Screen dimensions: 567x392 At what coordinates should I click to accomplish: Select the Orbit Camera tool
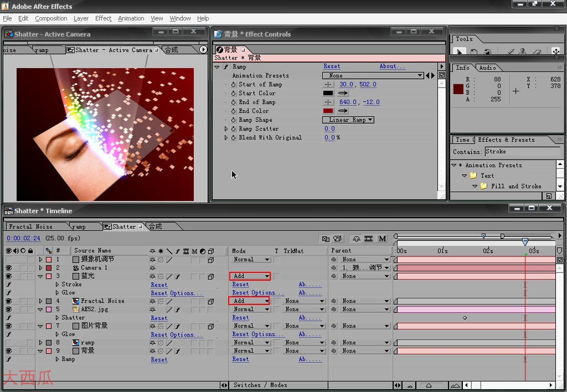coord(487,51)
